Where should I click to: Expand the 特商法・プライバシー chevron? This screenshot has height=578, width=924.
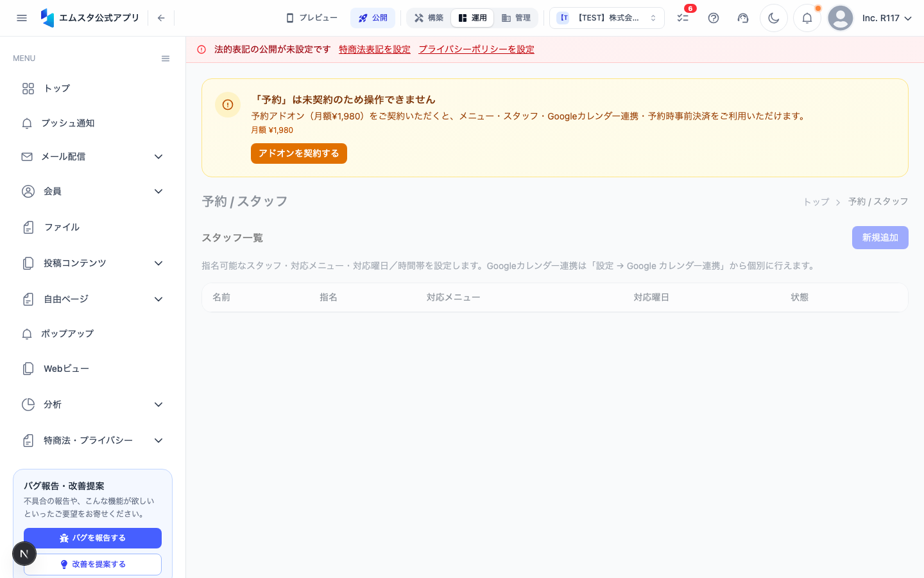(x=158, y=441)
